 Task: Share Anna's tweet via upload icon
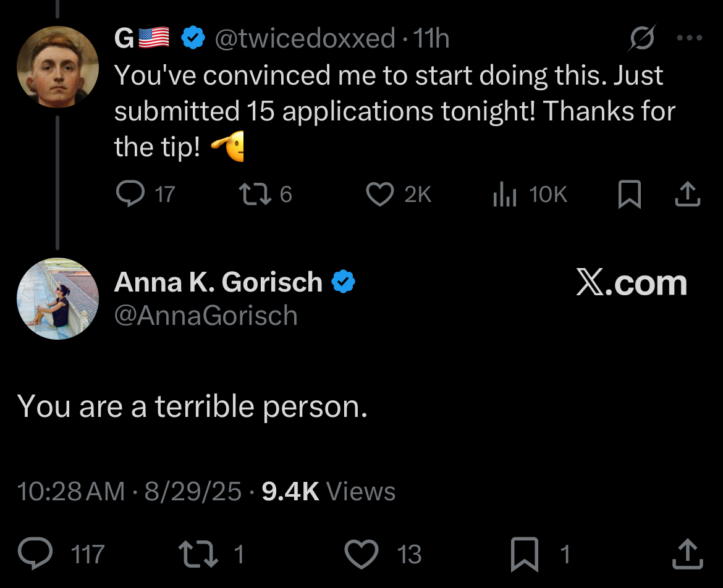[x=687, y=554]
